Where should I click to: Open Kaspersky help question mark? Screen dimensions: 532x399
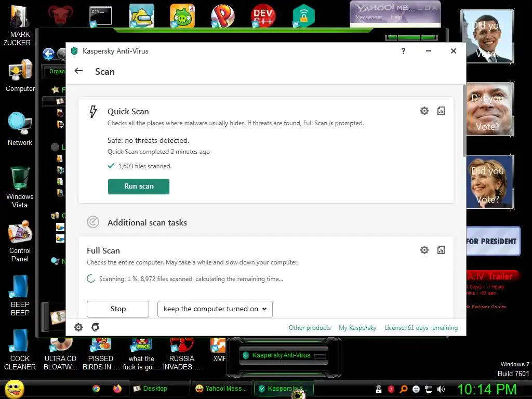coord(403,51)
